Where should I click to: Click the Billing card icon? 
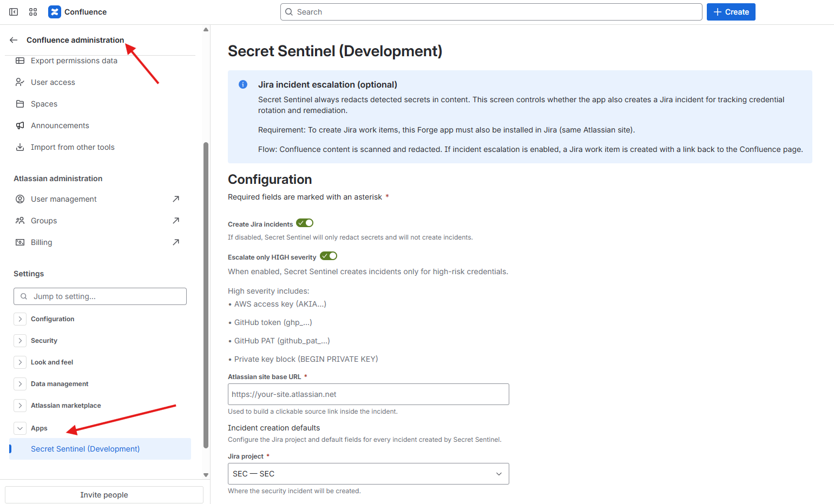[x=19, y=242]
